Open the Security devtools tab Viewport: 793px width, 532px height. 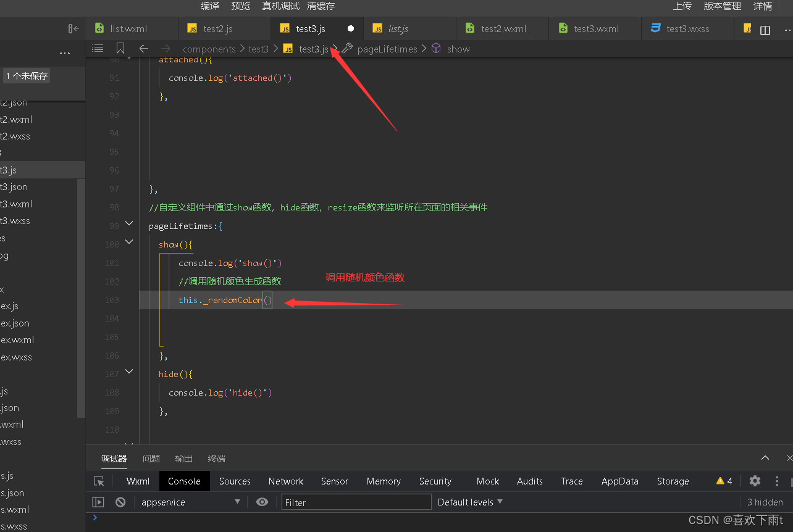pyautogui.click(x=435, y=481)
